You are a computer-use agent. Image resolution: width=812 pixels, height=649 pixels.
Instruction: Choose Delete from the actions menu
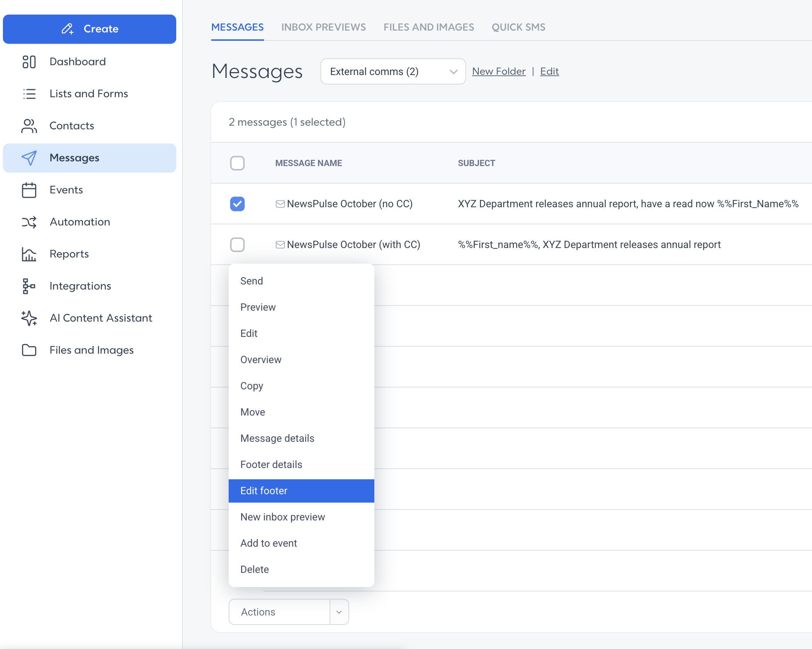point(301,570)
